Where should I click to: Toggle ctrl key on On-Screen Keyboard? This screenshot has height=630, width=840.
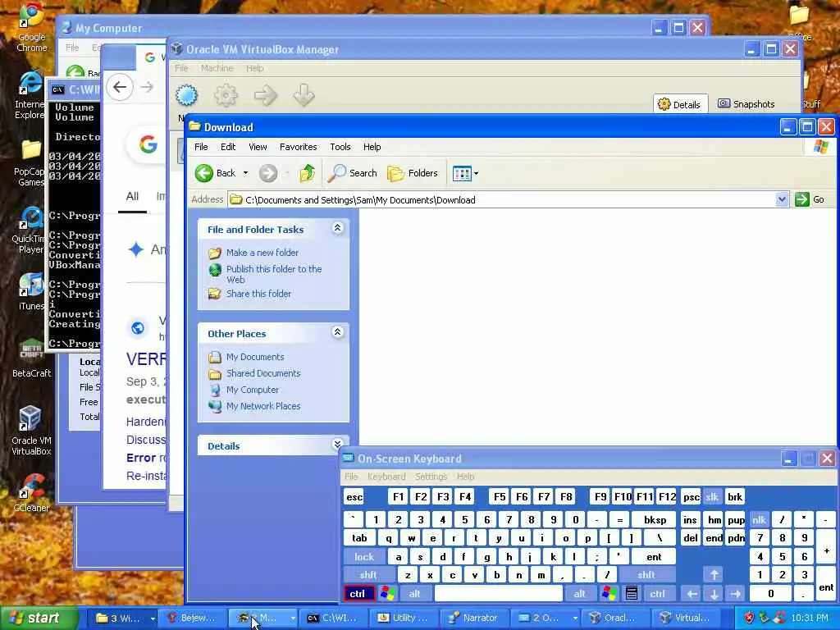point(358,594)
